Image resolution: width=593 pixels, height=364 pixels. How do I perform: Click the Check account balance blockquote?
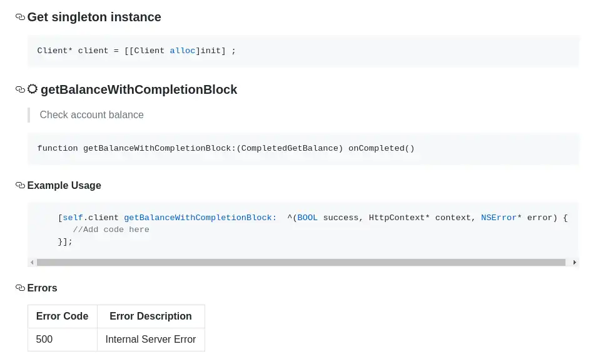91,115
